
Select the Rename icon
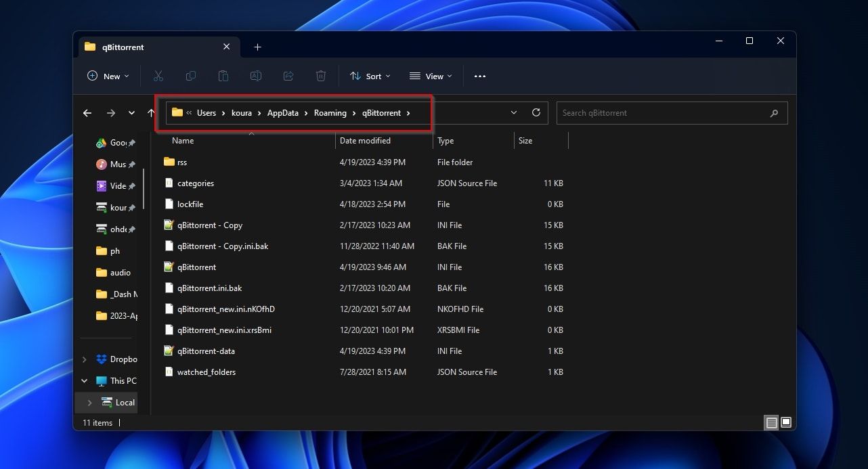click(x=256, y=76)
